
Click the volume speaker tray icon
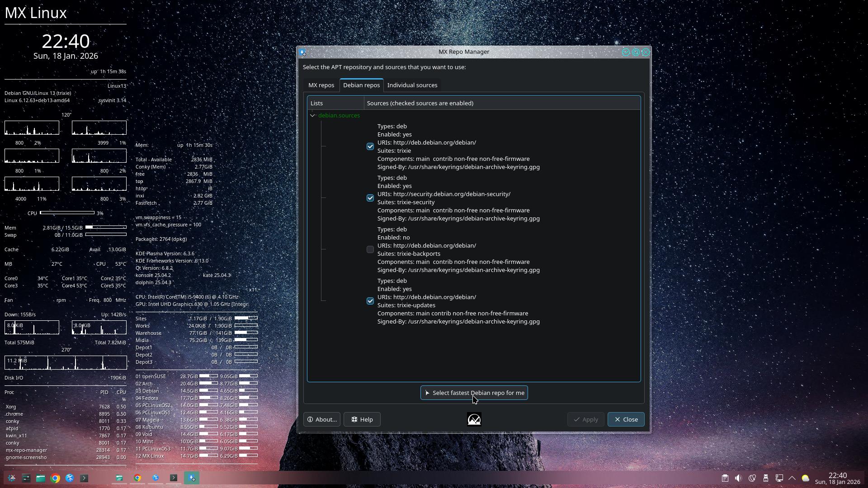click(x=738, y=478)
